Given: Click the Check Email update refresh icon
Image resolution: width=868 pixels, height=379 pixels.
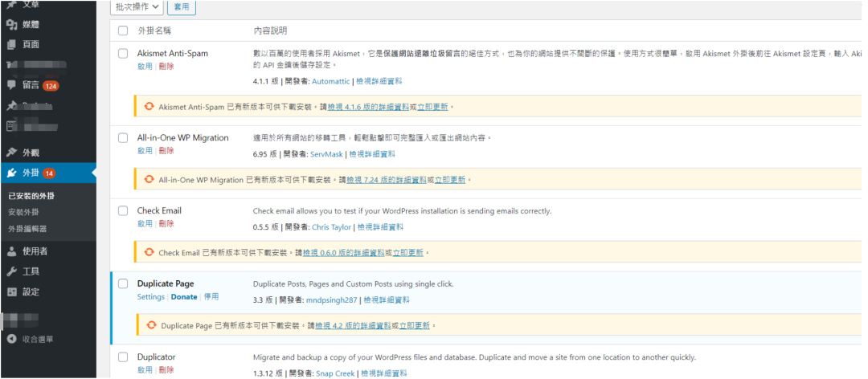Looking at the screenshot, I should point(149,252).
